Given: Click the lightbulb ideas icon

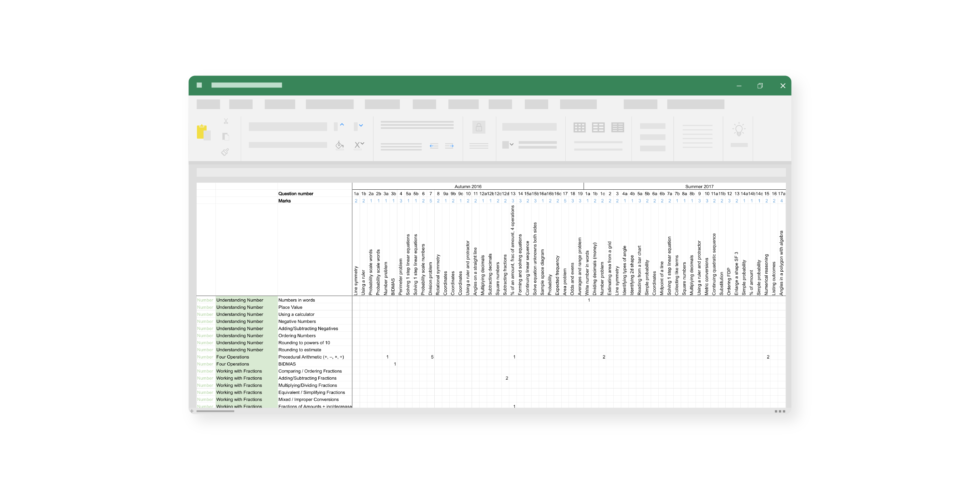Looking at the screenshot, I should 739,129.
